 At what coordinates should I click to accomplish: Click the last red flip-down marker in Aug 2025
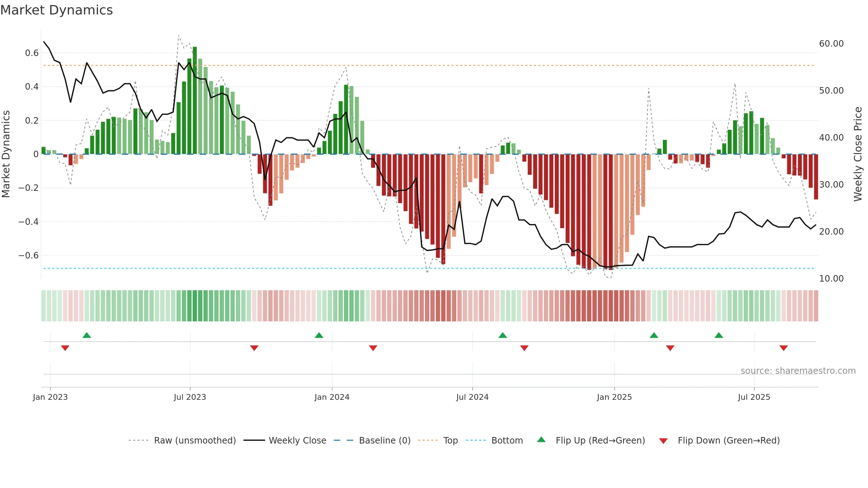784,348
